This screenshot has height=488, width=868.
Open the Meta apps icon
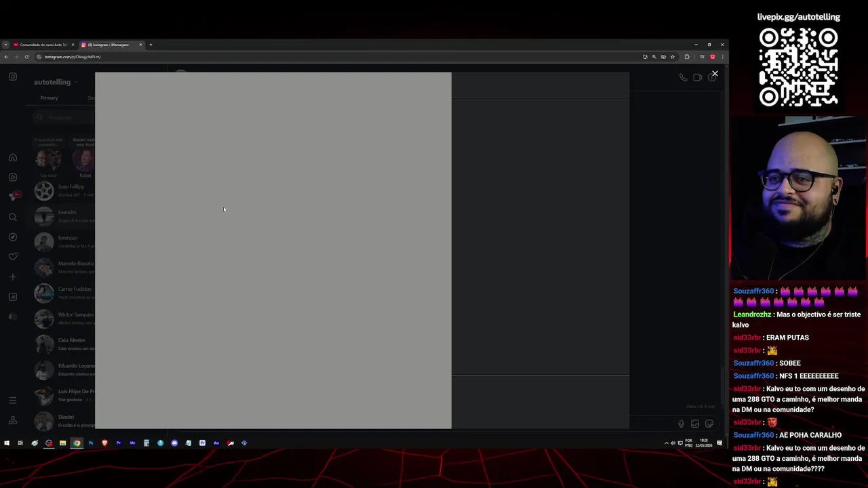13,421
